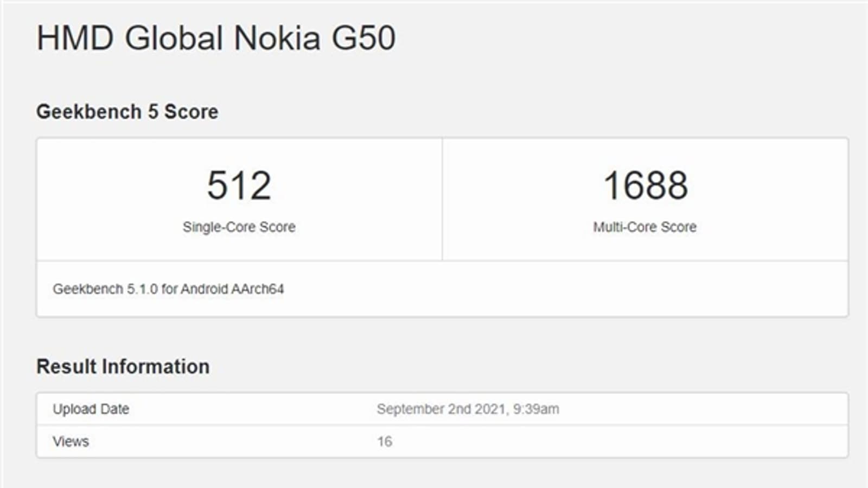Click the "9:39am" upload time

pyautogui.click(x=536, y=409)
